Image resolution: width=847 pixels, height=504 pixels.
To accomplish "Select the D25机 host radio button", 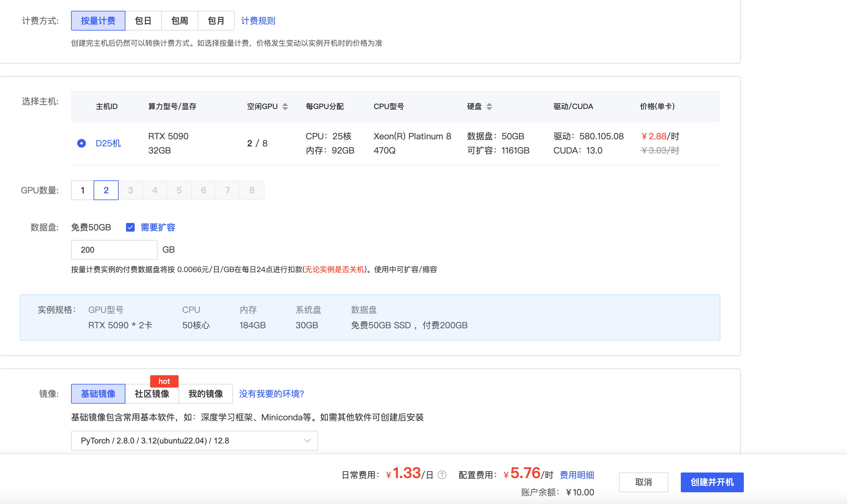I will [x=82, y=143].
